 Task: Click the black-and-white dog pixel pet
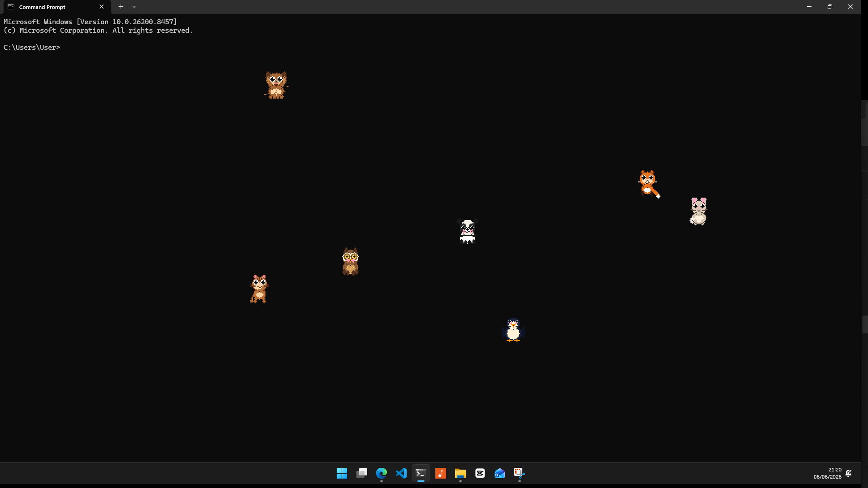click(x=468, y=231)
